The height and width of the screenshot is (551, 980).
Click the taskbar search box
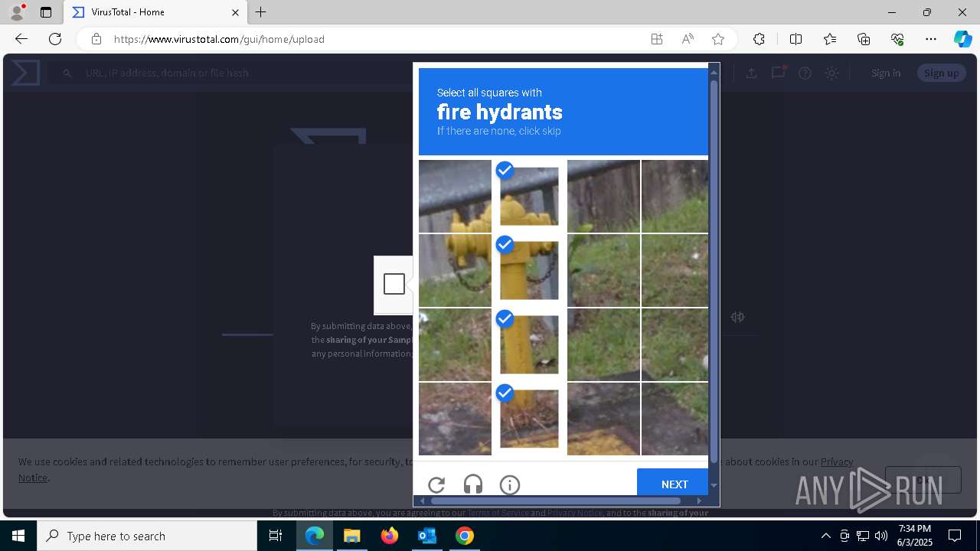[147, 536]
